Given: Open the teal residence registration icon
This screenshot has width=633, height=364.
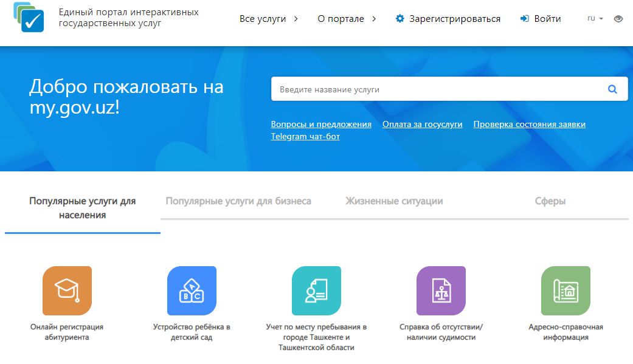Looking at the screenshot, I should (316, 290).
